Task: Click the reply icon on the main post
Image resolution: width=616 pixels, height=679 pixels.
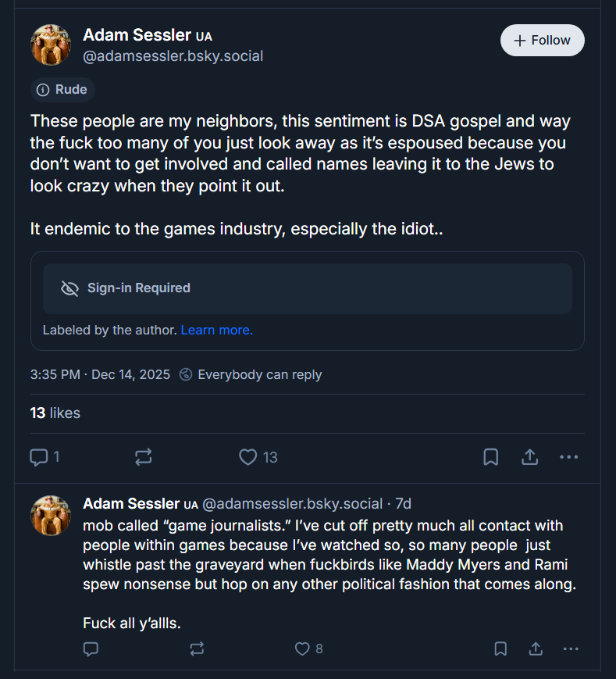Action: click(x=39, y=457)
